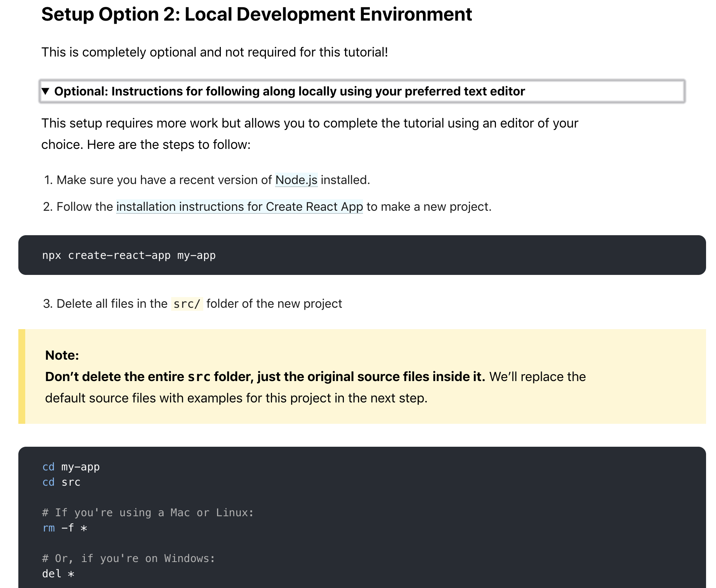This screenshot has width=716, height=588.
Task: Click the cd src command
Action: (61, 482)
